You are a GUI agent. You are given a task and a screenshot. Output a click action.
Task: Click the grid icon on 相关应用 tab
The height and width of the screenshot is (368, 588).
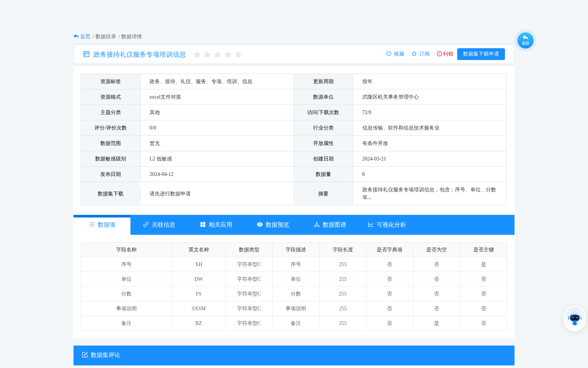pos(203,224)
